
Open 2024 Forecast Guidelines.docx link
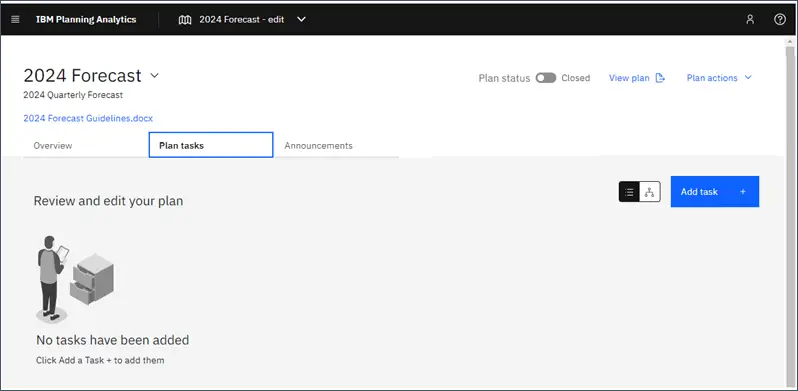pyautogui.click(x=88, y=118)
